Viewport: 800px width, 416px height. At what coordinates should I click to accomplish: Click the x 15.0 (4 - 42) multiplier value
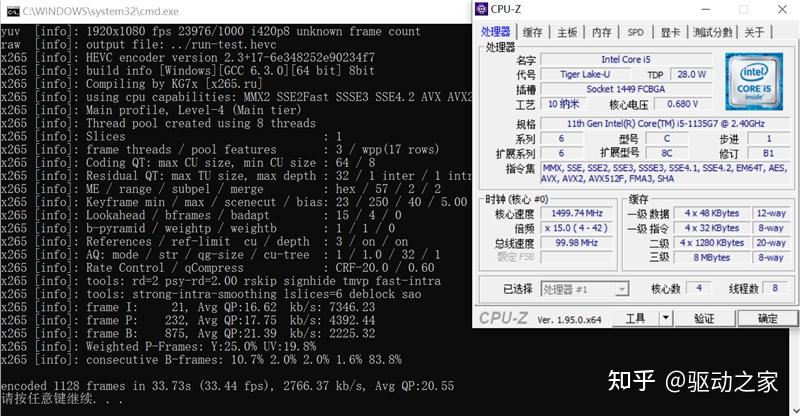pos(577,228)
